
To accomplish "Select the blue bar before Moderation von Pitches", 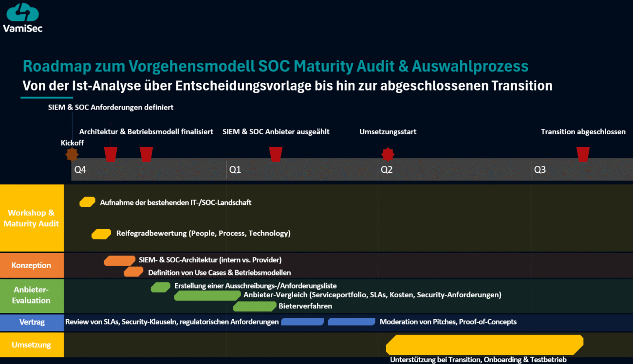I will point(351,322).
